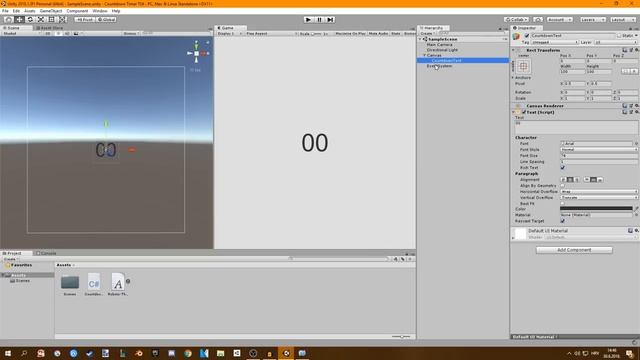The image size is (640, 360).
Task: Open the Layers dropdown
Action: click(592, 20)
